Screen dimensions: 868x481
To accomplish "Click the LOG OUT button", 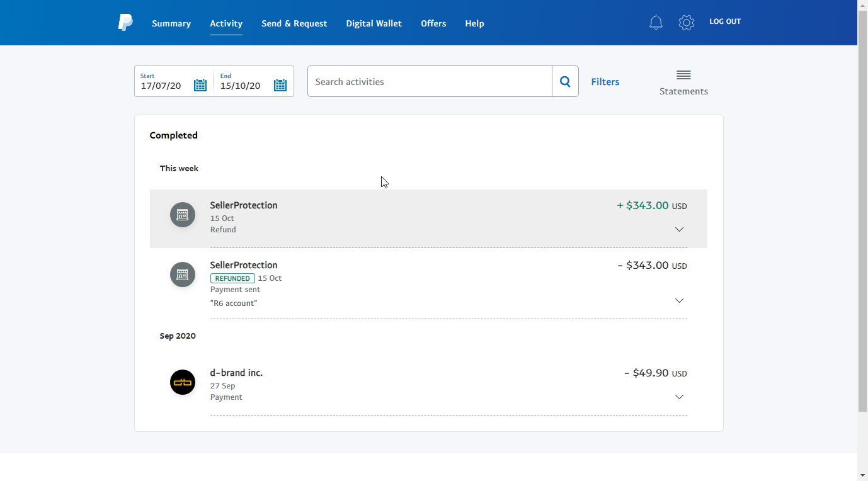I will point(725,21).
